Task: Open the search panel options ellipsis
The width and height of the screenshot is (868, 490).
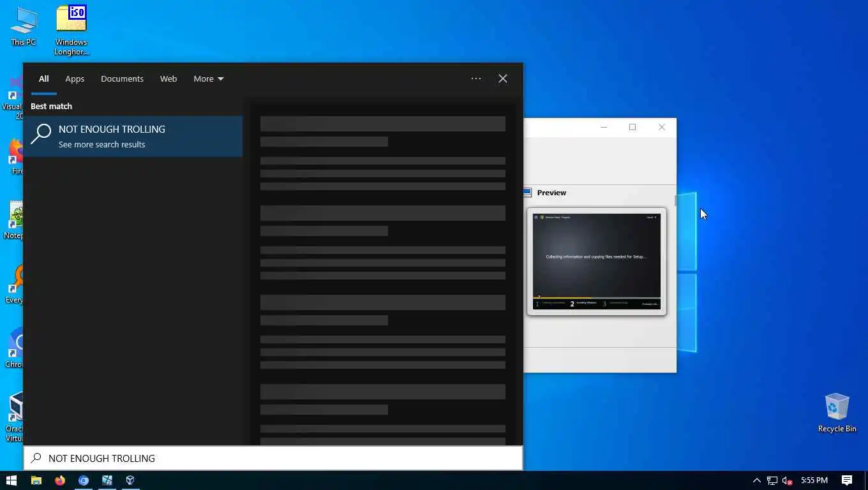Action: (x=476, y=78)
